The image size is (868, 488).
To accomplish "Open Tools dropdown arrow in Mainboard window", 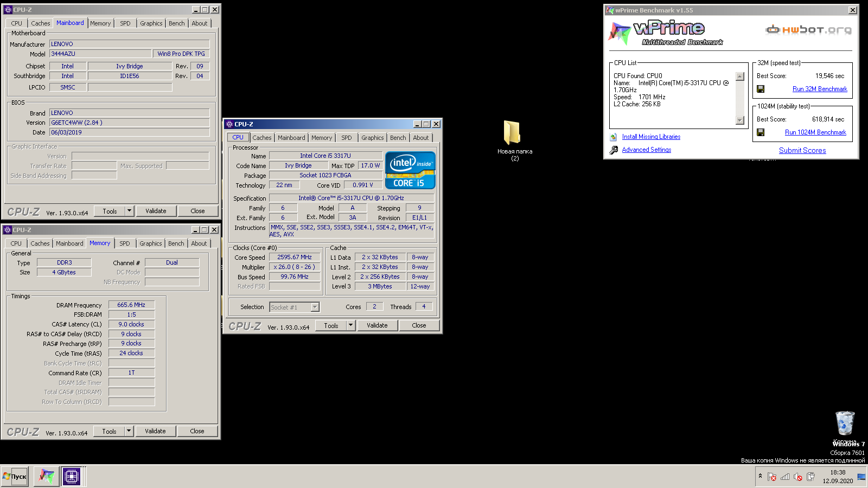I will click(x=129, y=211).
